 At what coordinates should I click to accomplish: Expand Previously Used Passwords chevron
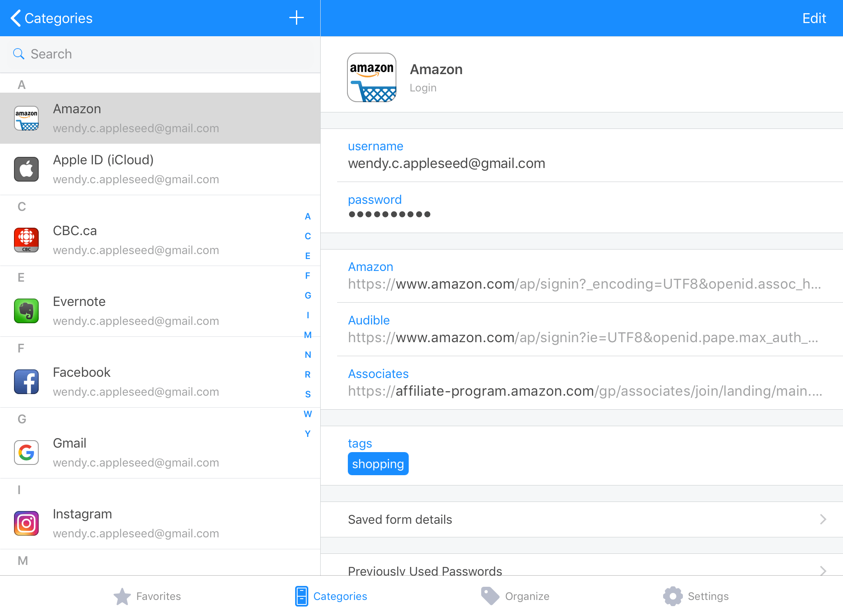pyautogui.click(x=823, y=571)
